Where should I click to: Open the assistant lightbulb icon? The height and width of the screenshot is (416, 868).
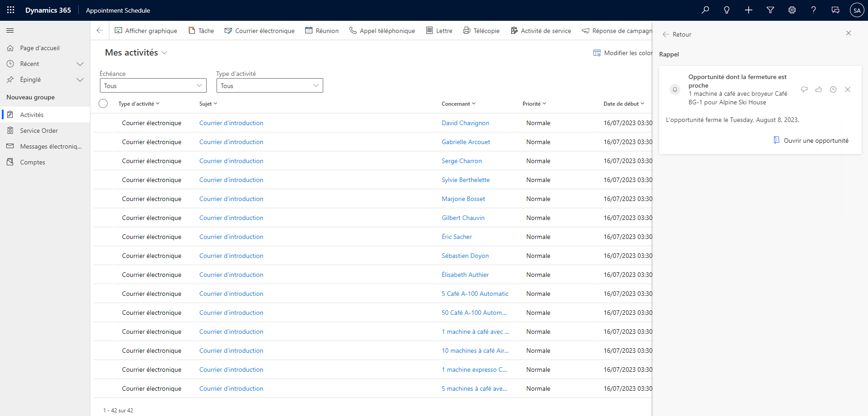[727, 10]
